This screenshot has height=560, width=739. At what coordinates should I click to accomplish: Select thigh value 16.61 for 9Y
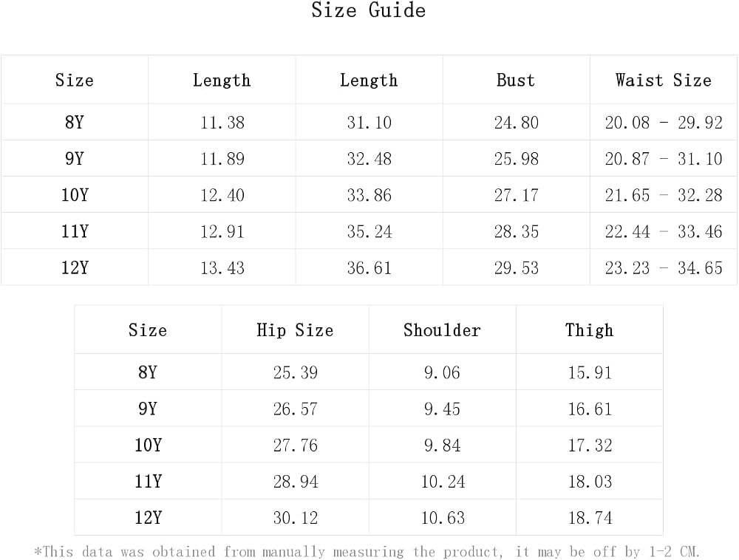point(590,409)
